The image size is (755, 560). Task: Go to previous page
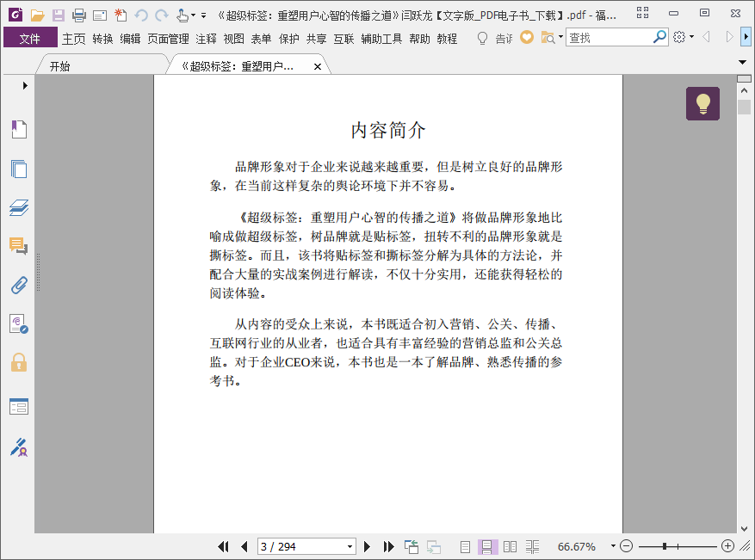click(x=244, y=546)
